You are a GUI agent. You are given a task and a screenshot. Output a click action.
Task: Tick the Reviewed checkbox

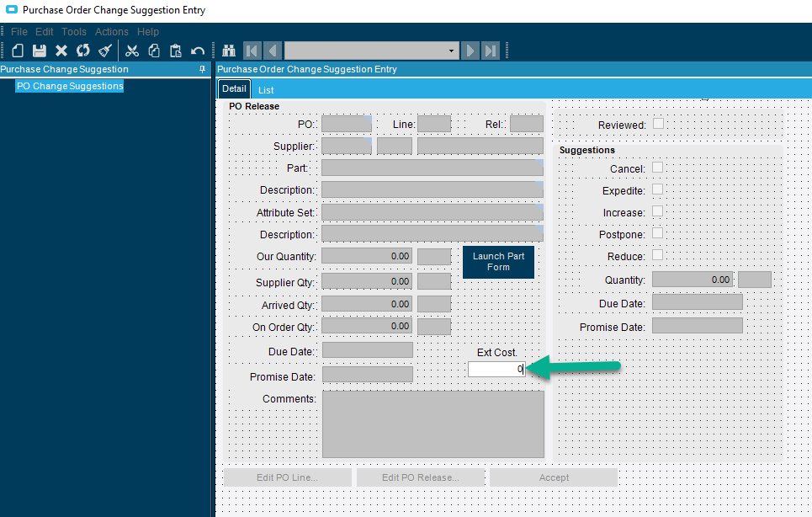click(x=658, y=123)
